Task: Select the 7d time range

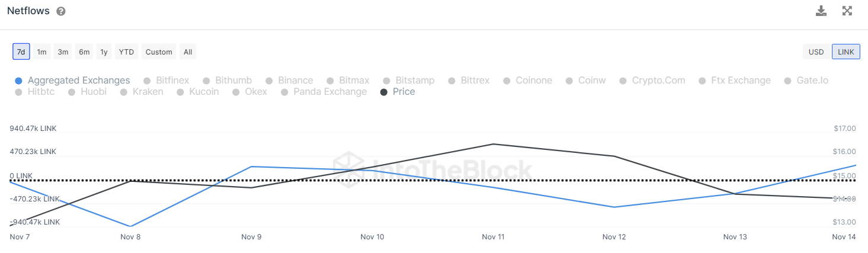Action: [x=21, y=52]
